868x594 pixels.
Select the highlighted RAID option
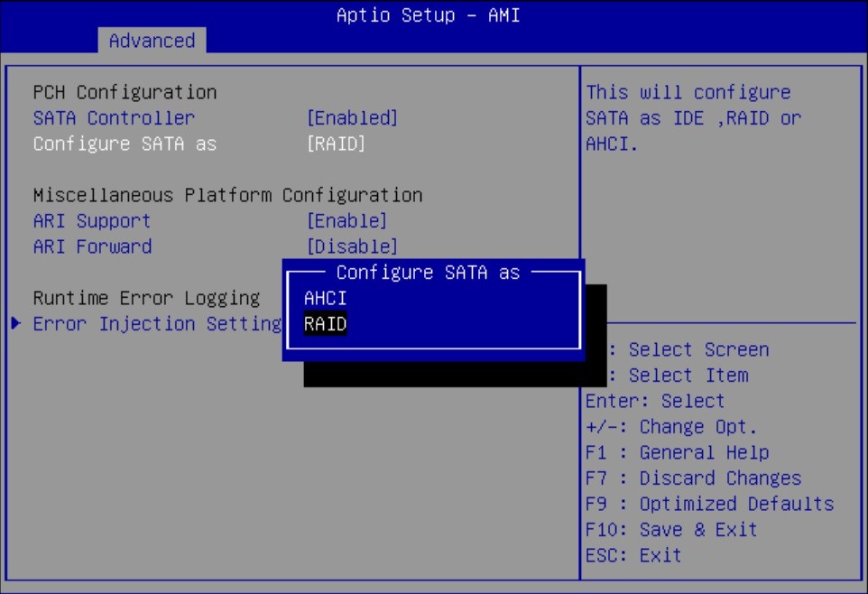[x=323, y=323]
